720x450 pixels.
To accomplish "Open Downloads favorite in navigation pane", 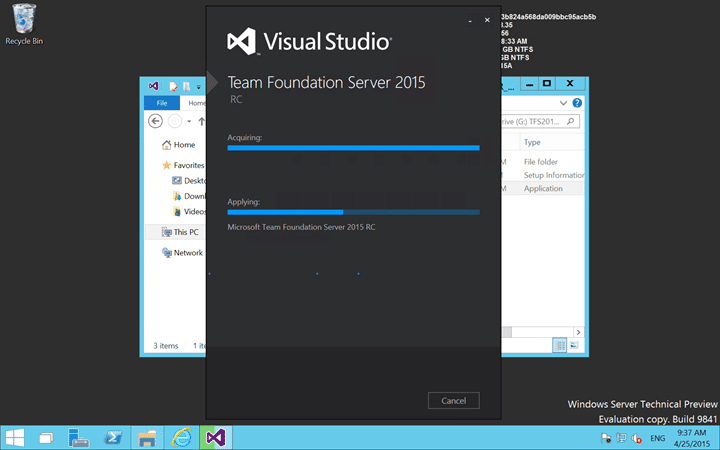I will coord(189,196).
